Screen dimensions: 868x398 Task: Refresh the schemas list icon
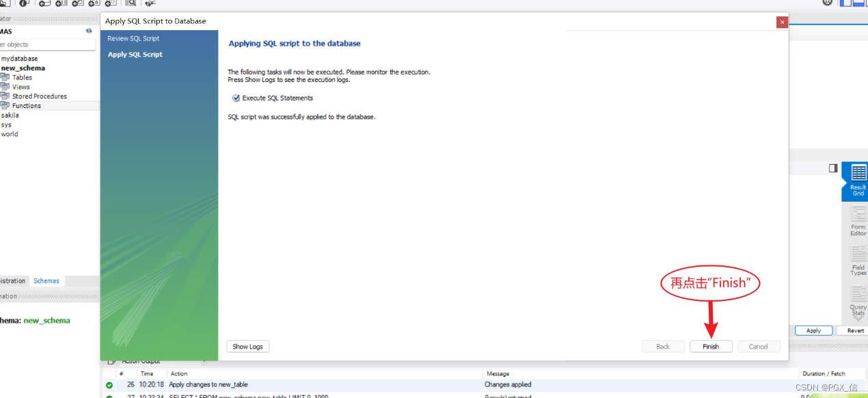(89, 31)
